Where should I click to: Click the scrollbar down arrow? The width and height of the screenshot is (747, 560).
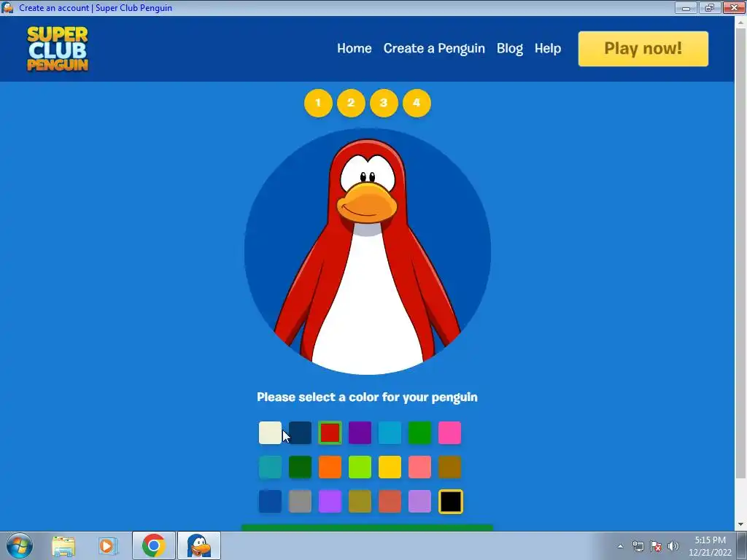(740, 524)
